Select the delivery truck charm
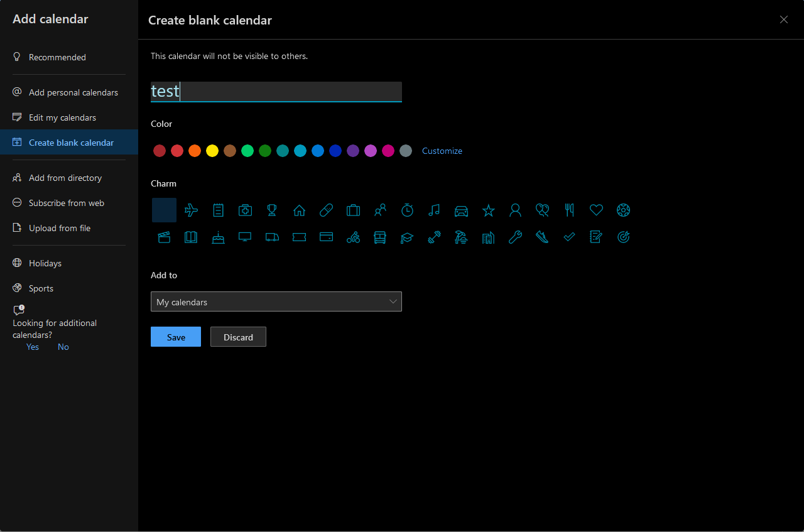 tap(272, 237)
